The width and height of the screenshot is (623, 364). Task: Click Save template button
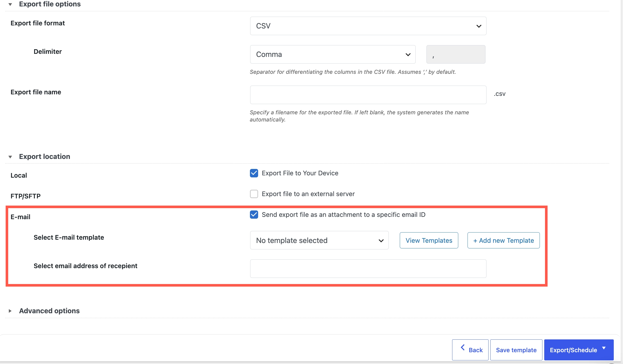[516, 350]
